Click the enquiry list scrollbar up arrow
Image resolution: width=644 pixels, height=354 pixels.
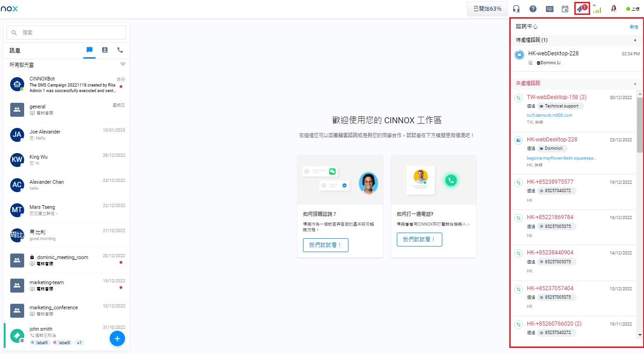pyautogui.click(x=640, y=94)
